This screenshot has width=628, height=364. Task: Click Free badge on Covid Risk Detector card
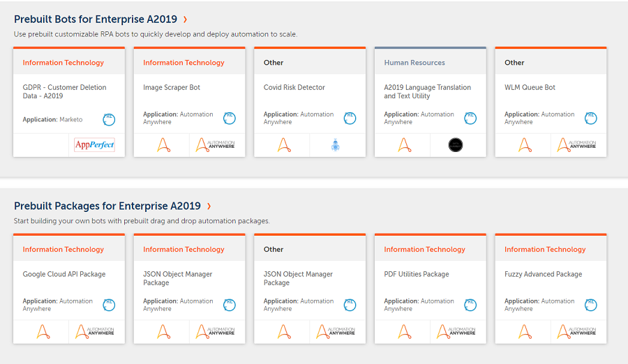(x=350, y=118)
